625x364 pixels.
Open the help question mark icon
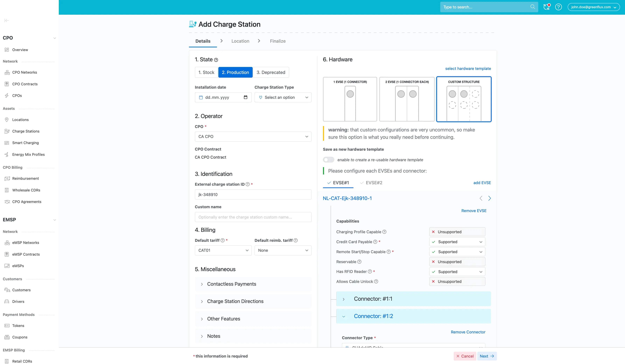[x=558, y=7]
